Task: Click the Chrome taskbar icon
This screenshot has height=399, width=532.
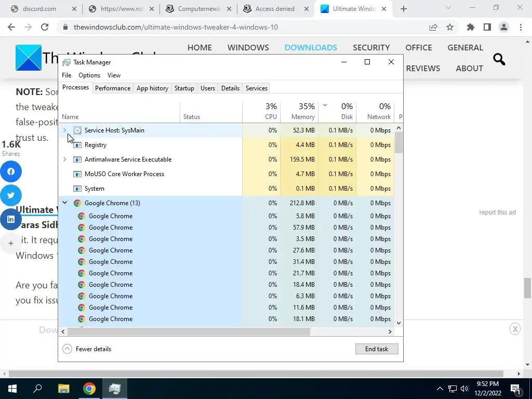Action: tap(89, 389)
